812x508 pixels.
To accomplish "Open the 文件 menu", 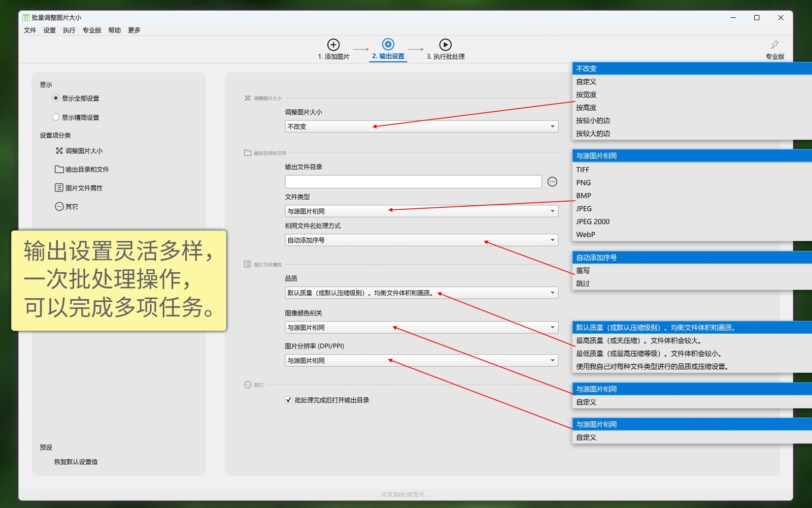I will point(30,30).
